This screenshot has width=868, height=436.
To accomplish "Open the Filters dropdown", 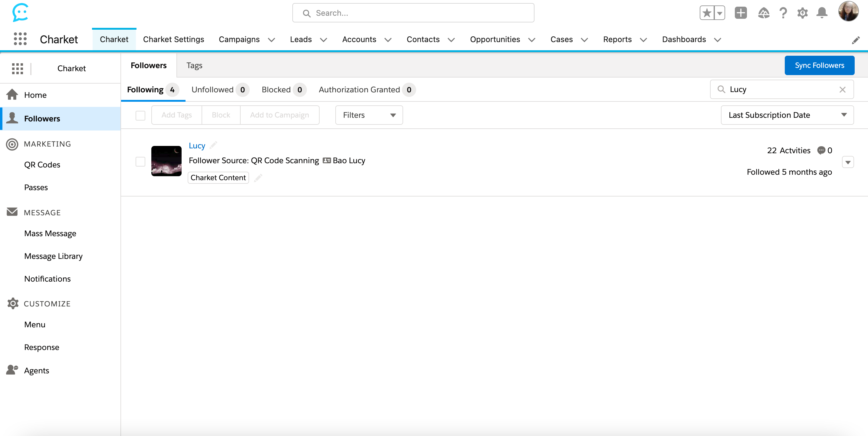I will click(369, 115).
